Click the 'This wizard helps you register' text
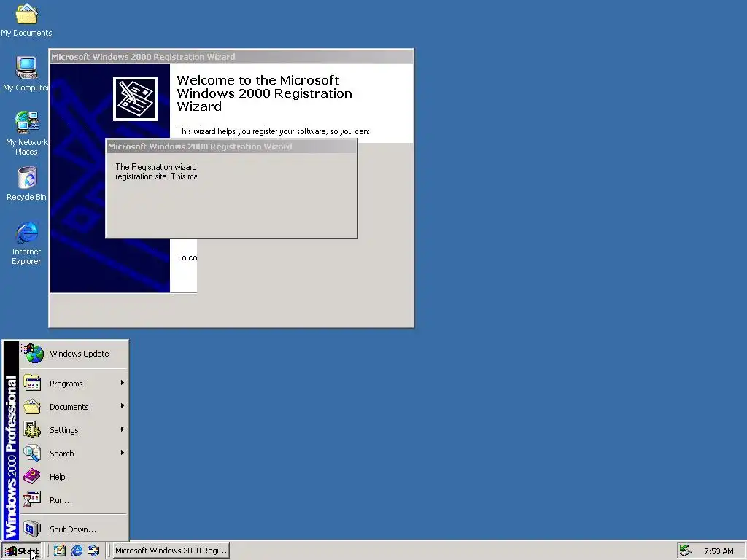 point(273,131)
